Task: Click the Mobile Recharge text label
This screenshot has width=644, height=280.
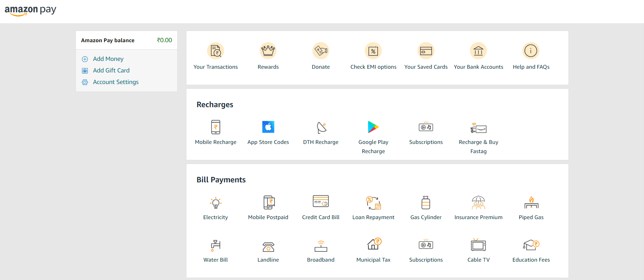Action: click(216, 142)
